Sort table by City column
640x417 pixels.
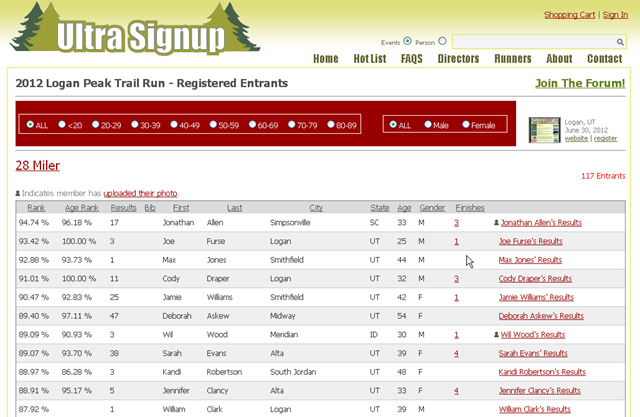[316, 208]
